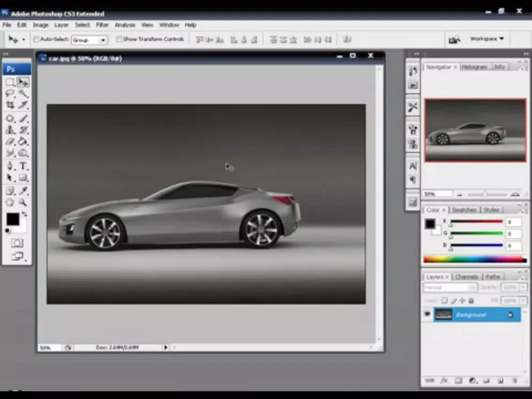
Task: Switch to the Paths tab
Action: point(493,276)
